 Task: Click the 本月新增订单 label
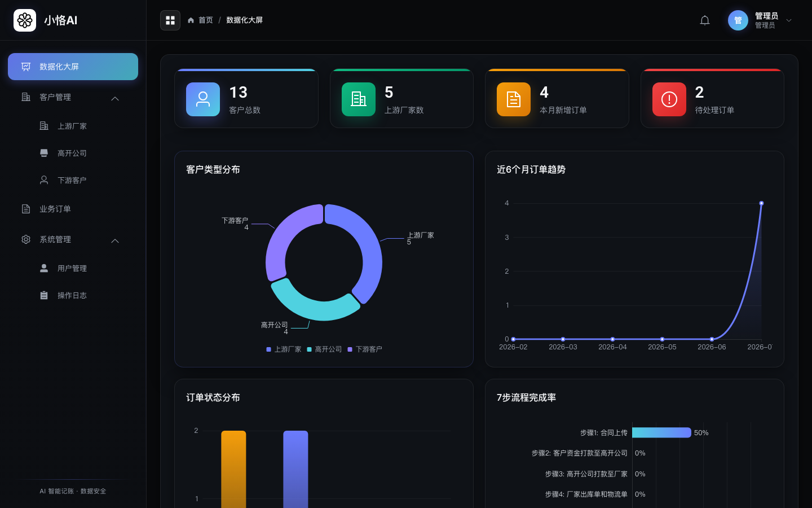(x=563, y=110)
